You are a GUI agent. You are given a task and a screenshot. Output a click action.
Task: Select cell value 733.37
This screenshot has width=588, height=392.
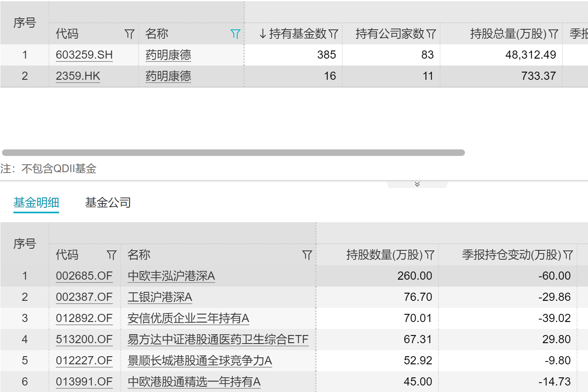click(x=539, y=76)
